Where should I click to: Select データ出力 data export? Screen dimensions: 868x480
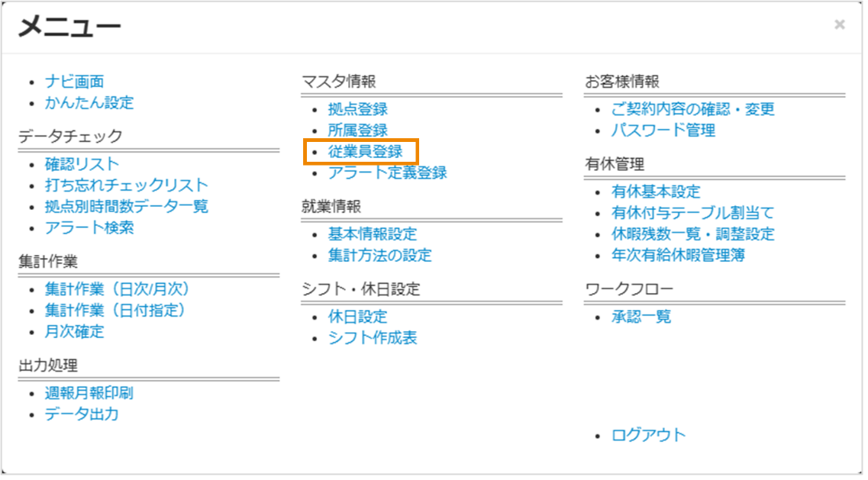pyautogui.click(x=81, y=414)
